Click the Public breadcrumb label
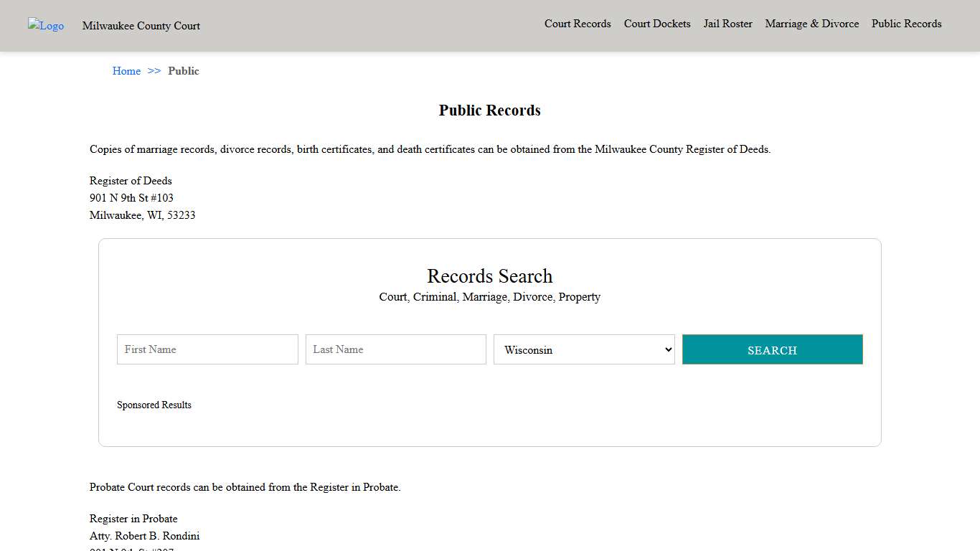Viewport: 980px width, 551px height. tap(184, 71)
